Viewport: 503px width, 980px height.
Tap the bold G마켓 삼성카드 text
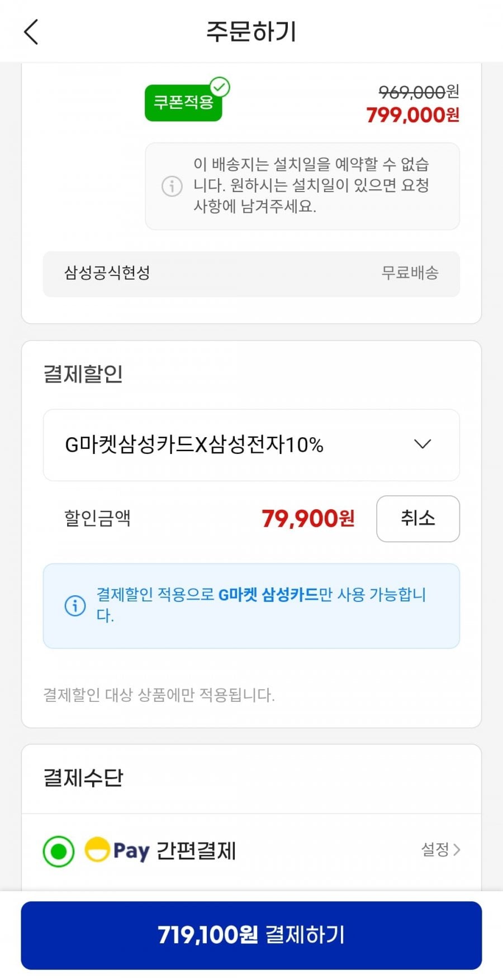point(268,595)
